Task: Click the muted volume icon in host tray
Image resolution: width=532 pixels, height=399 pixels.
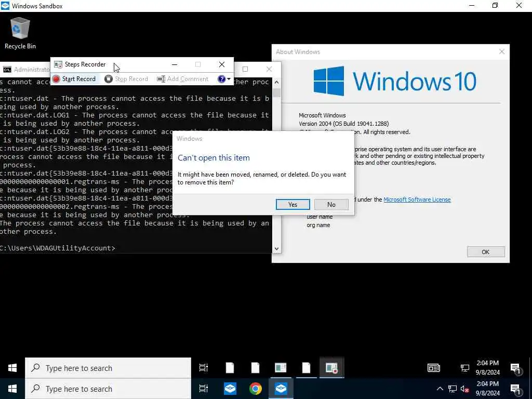Action: (x=464, y=389)
